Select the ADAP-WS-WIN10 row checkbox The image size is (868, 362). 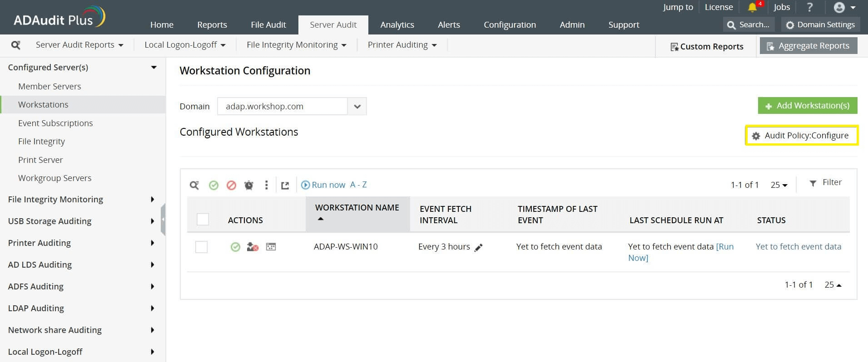click(x=201, y=247)
